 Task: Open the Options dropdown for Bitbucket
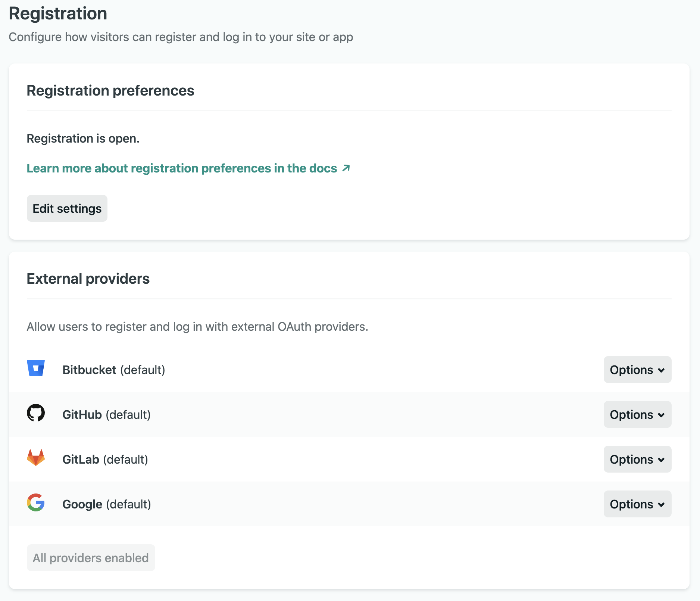point(637,370)
